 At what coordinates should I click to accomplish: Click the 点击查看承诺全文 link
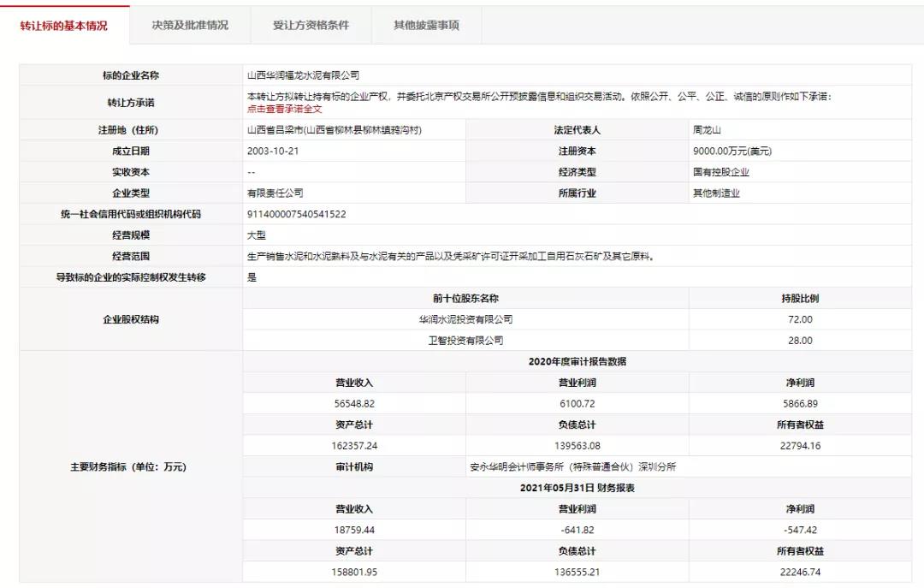[284, 109]
